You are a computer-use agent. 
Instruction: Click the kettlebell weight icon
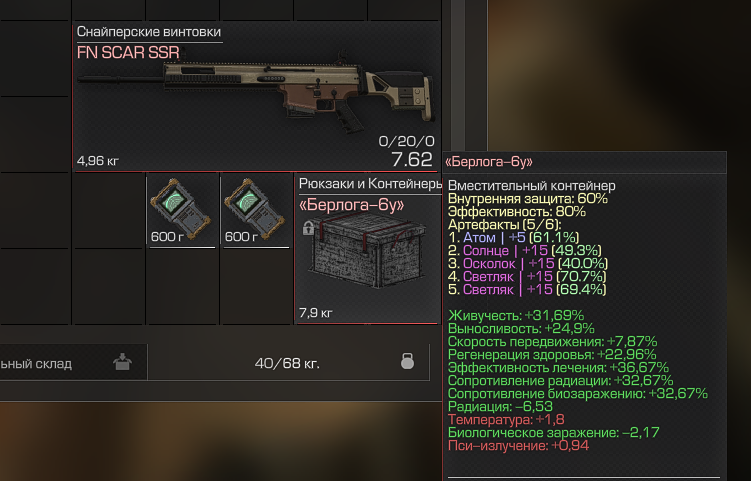407,361
